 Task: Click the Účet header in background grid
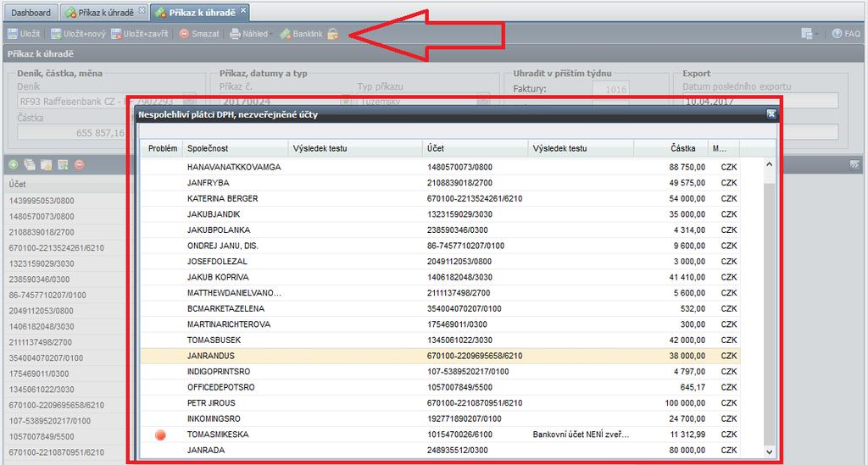point(17,184)
